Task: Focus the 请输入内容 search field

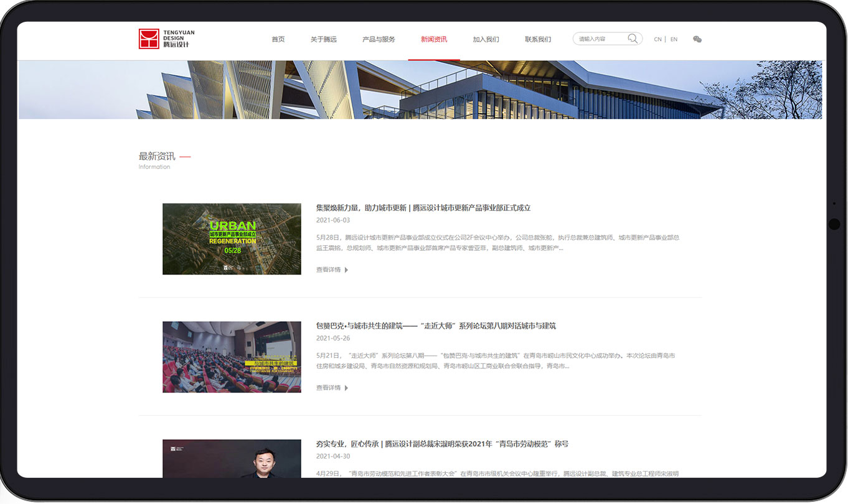Action: (x=601, y=39)
